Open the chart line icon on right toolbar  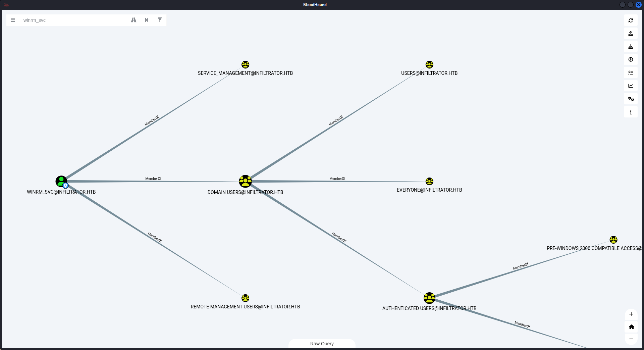(x=631, y=86)
